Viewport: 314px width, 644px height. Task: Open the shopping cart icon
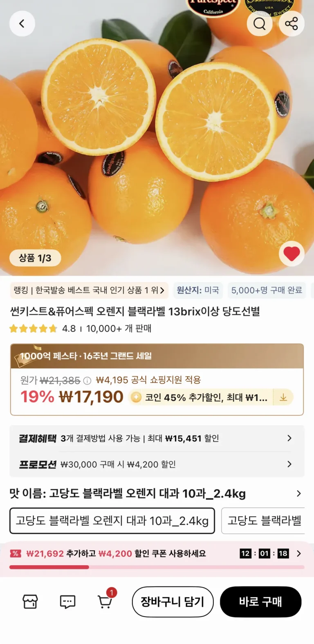coord(105,602)
